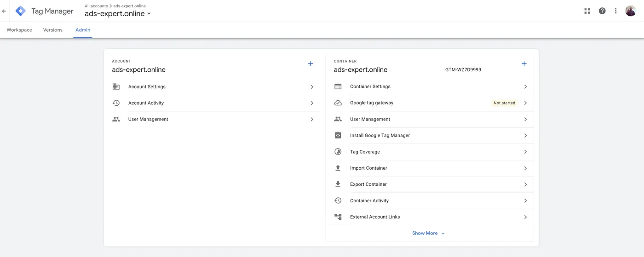This screenshot has height=257, width=644.
Task: Click the All accounts breadcrumb link
Action: click(x=96, y=6)
